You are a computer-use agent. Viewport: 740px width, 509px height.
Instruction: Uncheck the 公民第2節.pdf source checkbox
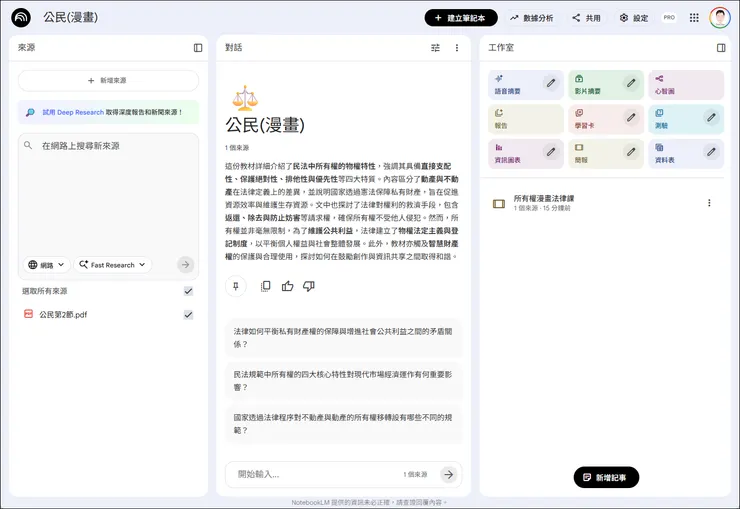pos(188,315)
